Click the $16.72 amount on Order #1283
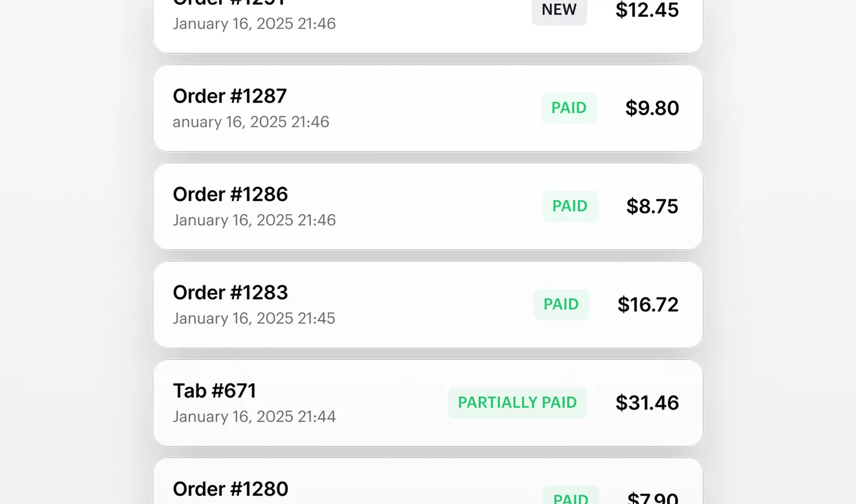Screen dimensions: 856x504 pos(647,304)
